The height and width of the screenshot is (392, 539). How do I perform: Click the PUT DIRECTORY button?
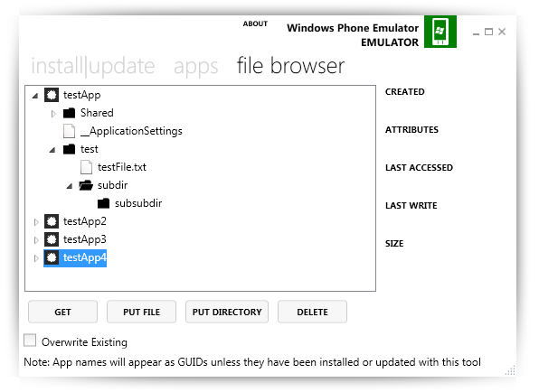tap(227, 312)
